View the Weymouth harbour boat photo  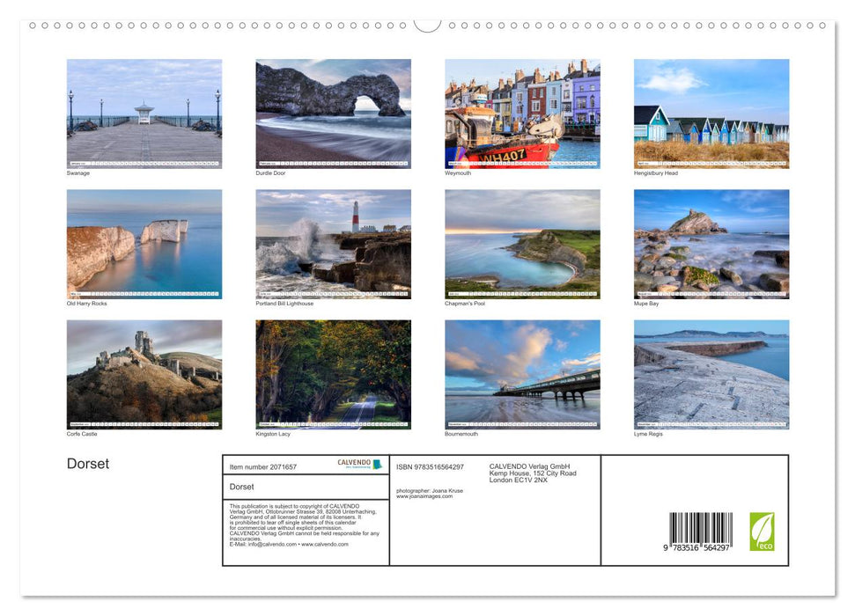pyautogui.click(x=522, y=114)
